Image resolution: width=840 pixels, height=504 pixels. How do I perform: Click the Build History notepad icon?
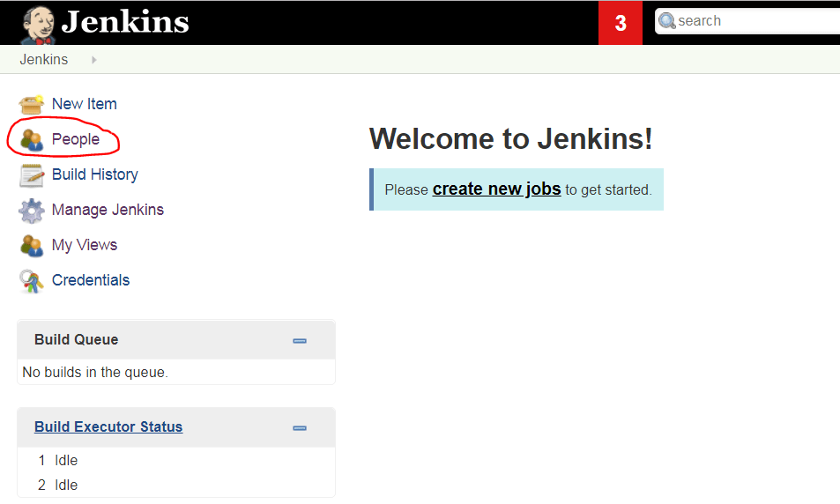pos(32,175)
